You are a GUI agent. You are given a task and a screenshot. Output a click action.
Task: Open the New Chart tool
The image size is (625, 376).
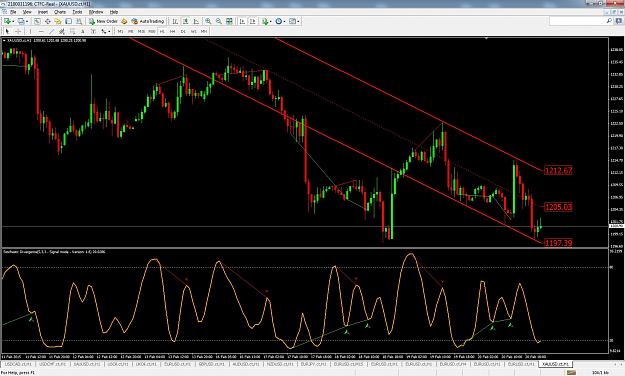pos(7,21)
